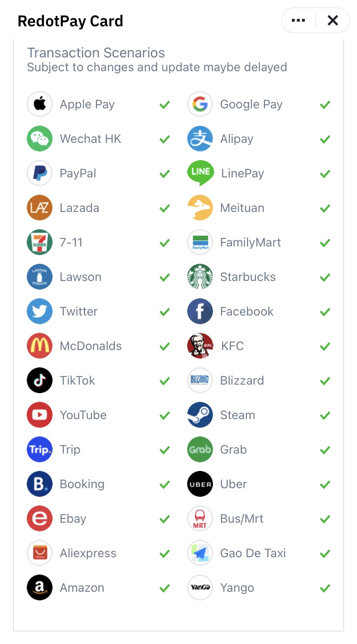Click the Starbucks logo icon
This screenshot has height=644, width=357.
pyautogui.click(x=200, y=277)
